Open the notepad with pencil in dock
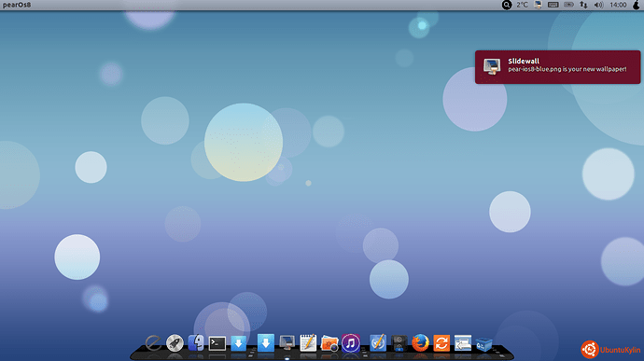644x361 pixels. click(308, 343)
